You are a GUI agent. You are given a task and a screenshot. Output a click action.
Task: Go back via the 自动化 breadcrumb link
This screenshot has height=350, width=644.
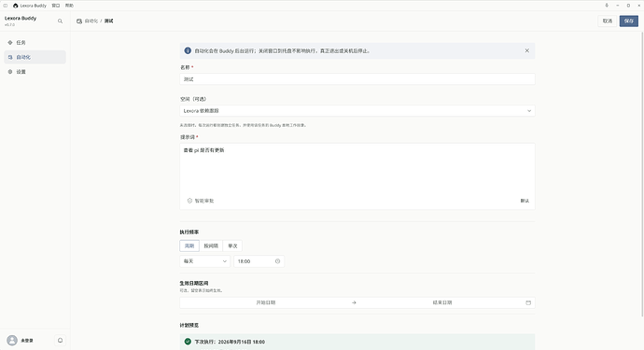(91, 21)
